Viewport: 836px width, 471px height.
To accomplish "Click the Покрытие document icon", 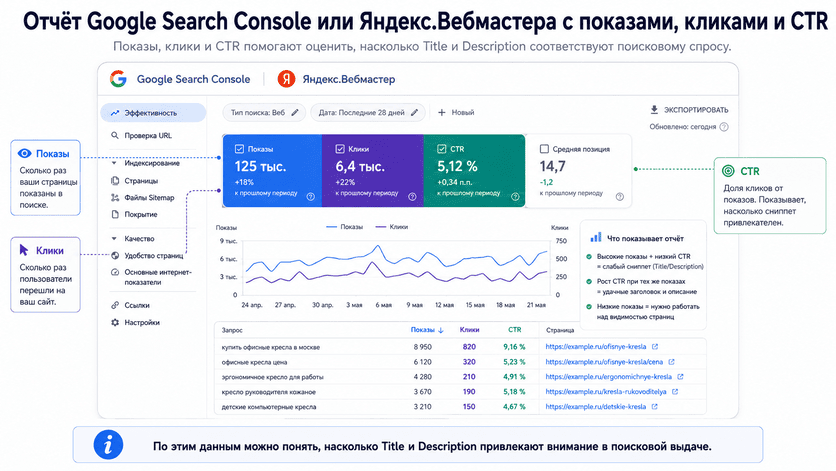I will 115,214.
